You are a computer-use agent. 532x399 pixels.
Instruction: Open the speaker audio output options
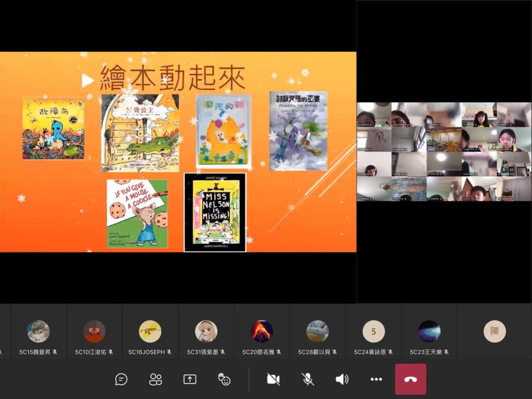(x=342, y=379)
